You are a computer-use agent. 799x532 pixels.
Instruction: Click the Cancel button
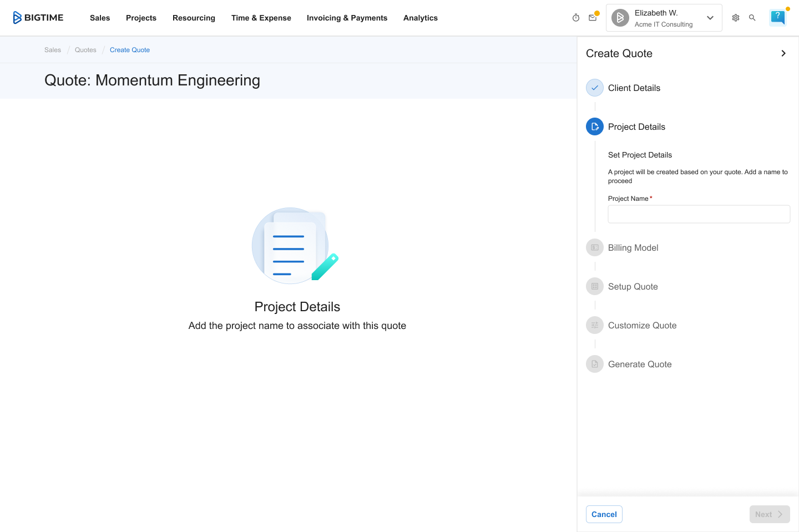coord(604,514)
